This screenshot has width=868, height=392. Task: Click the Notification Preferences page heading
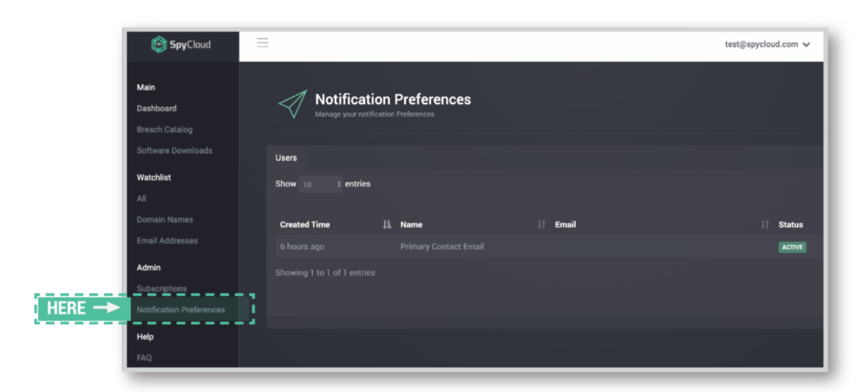393,99
